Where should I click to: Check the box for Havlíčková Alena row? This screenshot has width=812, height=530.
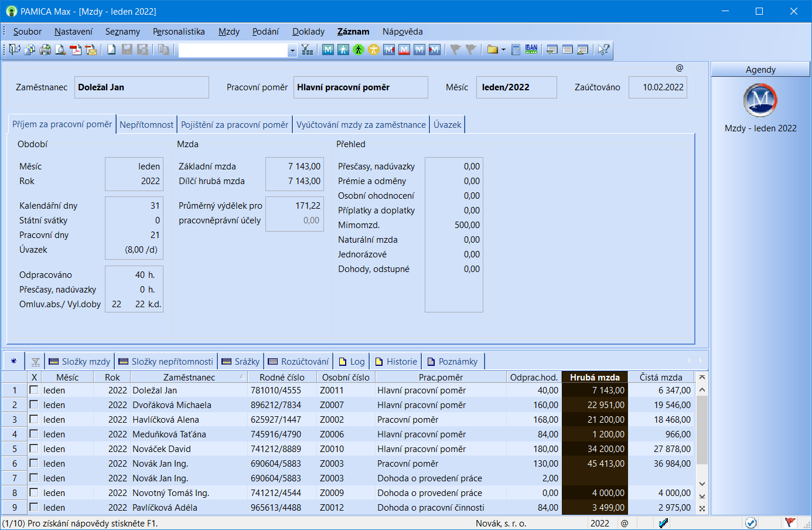[34, 419]
